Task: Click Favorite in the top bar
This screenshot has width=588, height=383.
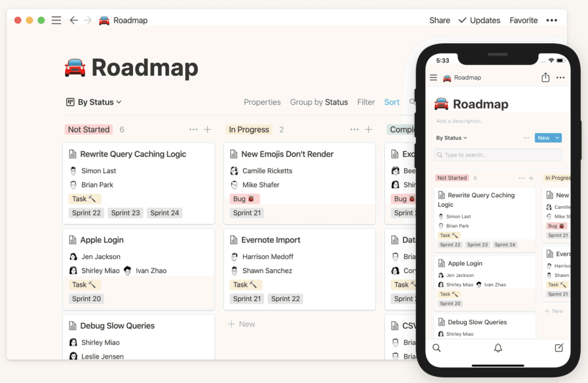Action: 523,20
